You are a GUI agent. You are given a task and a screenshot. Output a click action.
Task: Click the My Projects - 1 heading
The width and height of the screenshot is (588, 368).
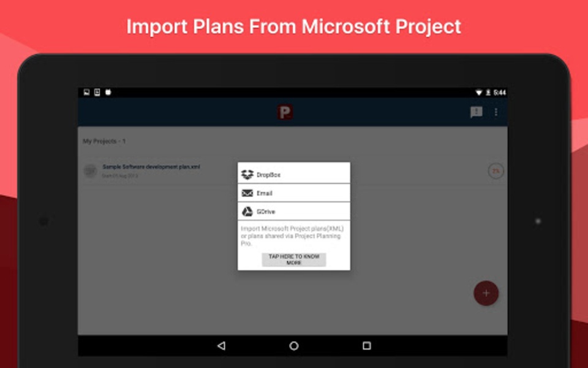[x=104, y=141]
